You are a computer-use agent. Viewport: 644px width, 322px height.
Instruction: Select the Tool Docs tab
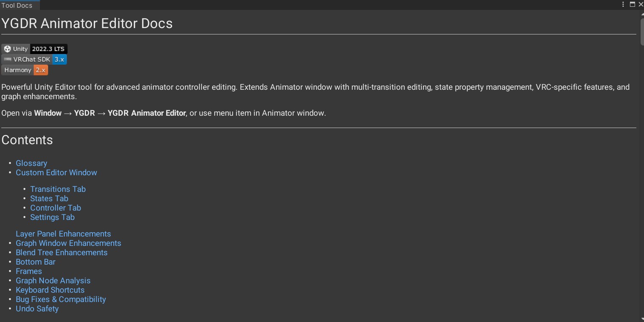(x=20, y=5)
